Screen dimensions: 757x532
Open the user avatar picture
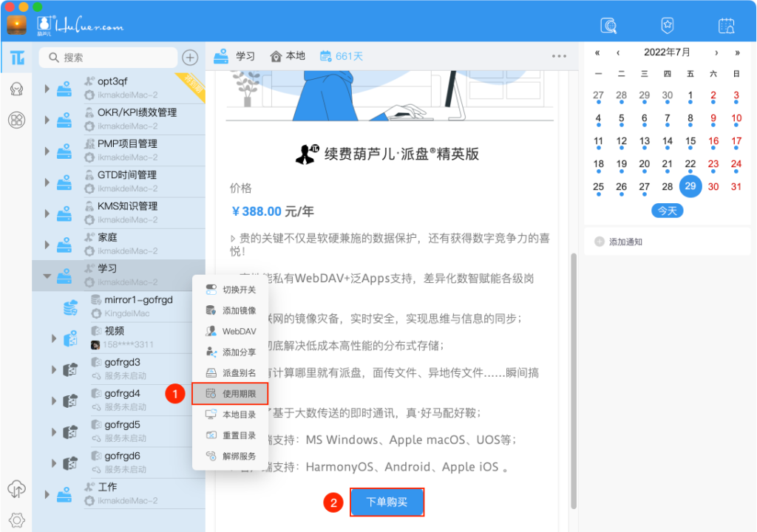coord(17,25)
